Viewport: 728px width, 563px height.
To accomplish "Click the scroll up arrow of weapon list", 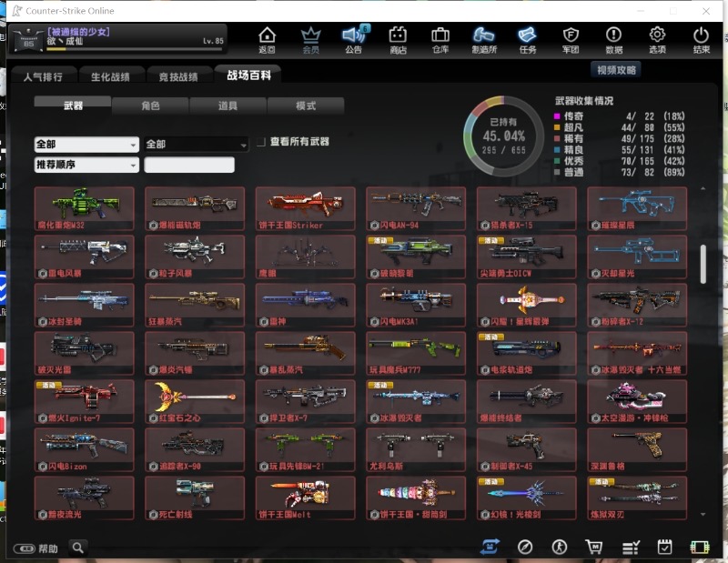I will pos(703,188).
